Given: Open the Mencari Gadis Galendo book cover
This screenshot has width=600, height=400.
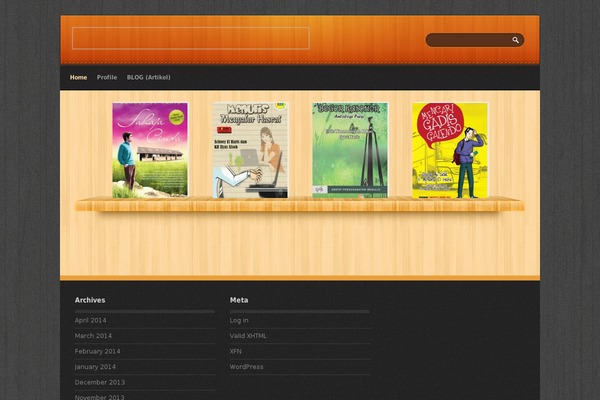Looking at the screenshot, I should coord(450,150).
